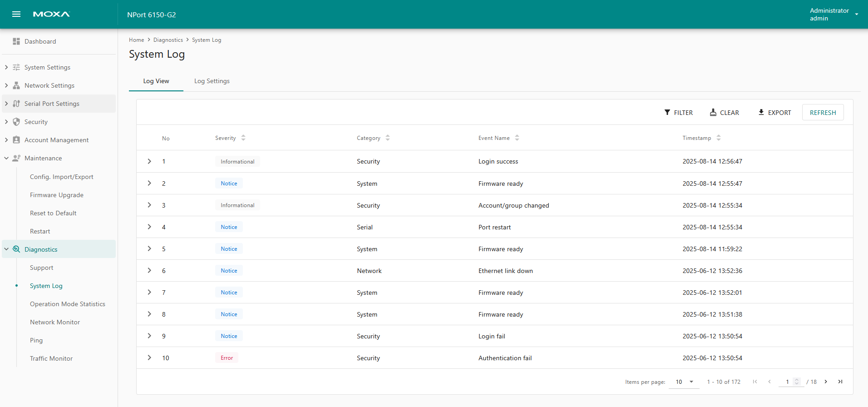
Task: Click the Network Settings icon
Action: [16, 85]
